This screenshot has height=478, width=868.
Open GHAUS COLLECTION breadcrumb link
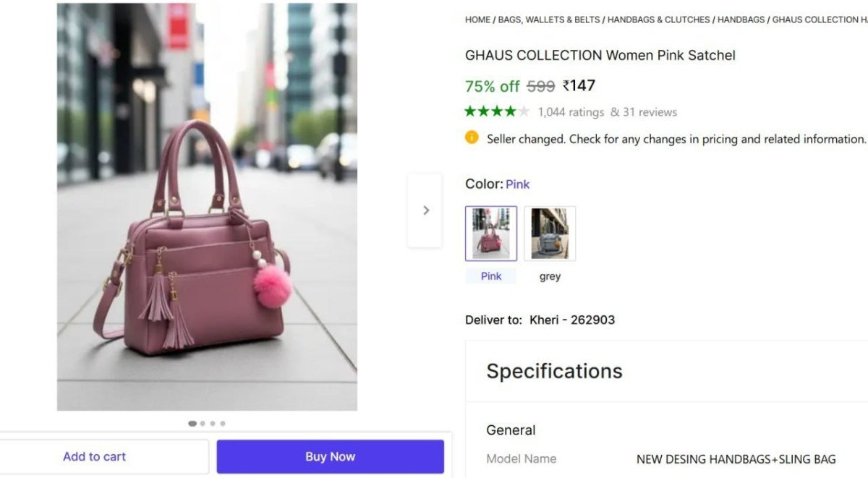(819, 20)
